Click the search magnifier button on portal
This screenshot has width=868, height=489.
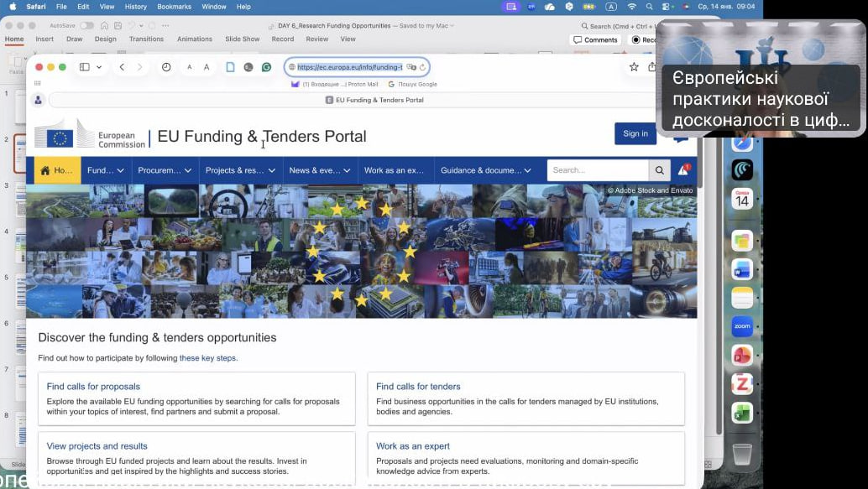[x=661, y=170]
